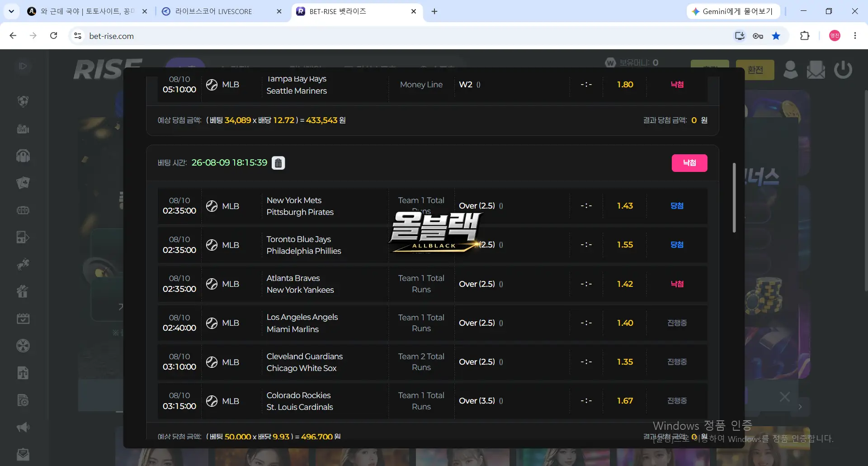The height and width of the screenshot is (466, 868).
Task: Click the bookmark star in the address bar
Action: pos(776,36)
